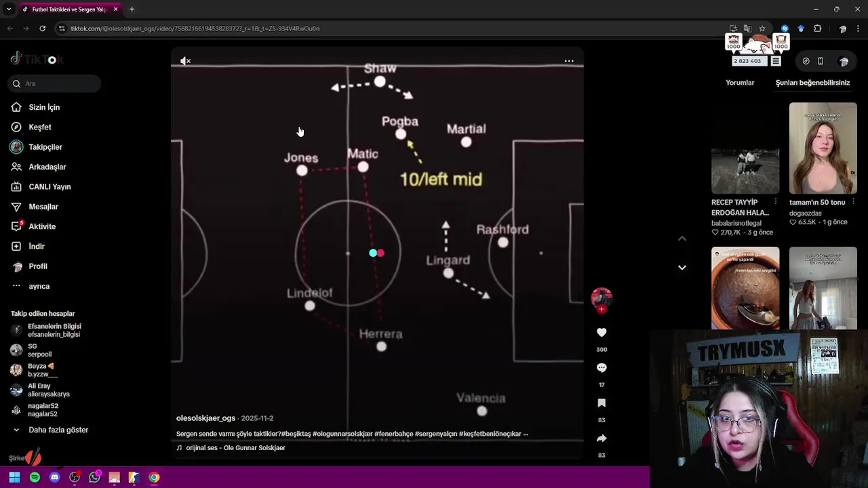Viewport: 868px width, 488px height.
Task: Reload the page with the refresh icon
Action: [x=42, y=28]
